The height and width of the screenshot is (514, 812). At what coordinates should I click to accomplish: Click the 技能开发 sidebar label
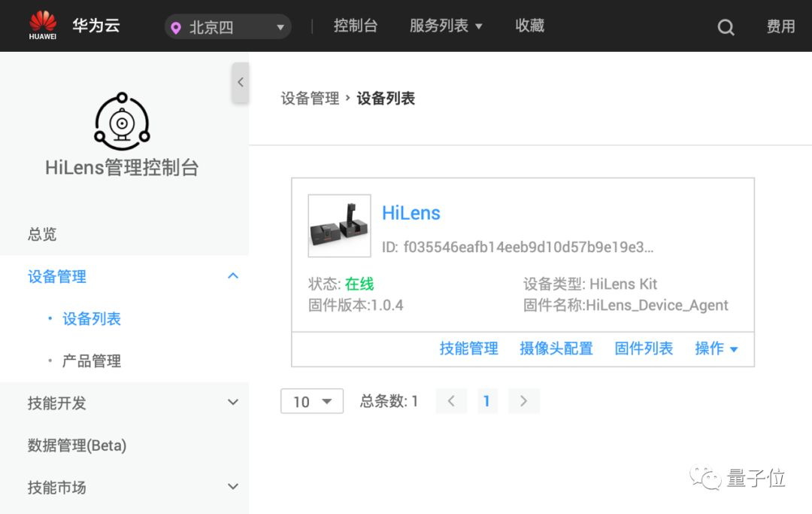coord(57,403)
